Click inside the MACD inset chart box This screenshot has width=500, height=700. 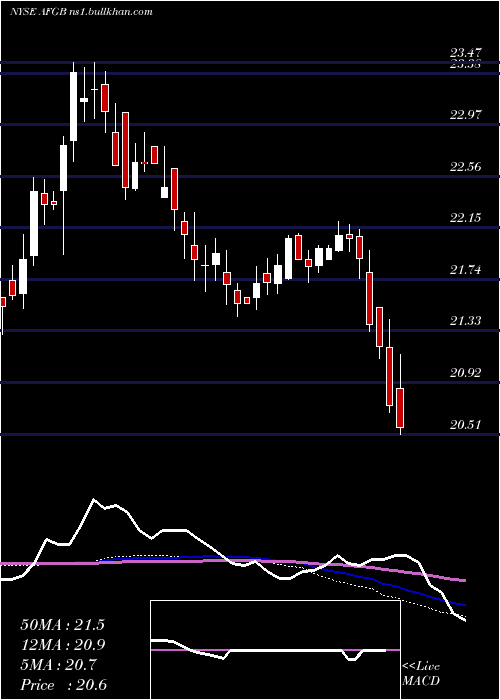(x=275, y=650)
